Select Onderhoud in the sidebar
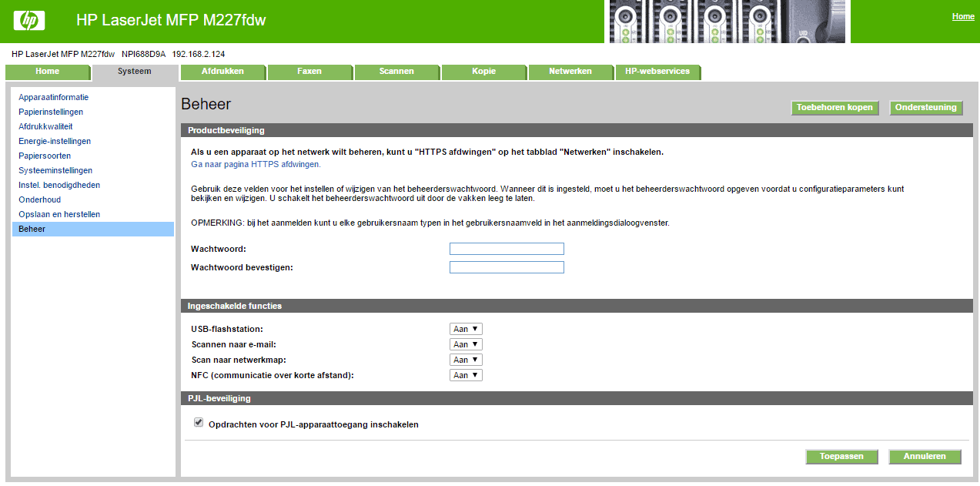980x486 pixels. pos(40,200)
